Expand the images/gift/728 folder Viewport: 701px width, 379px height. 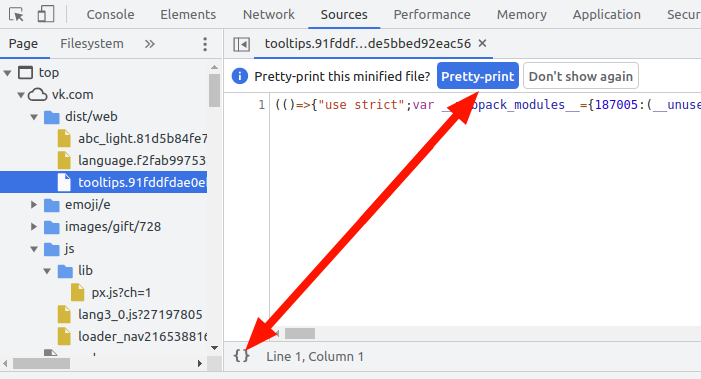click(34, 227)
